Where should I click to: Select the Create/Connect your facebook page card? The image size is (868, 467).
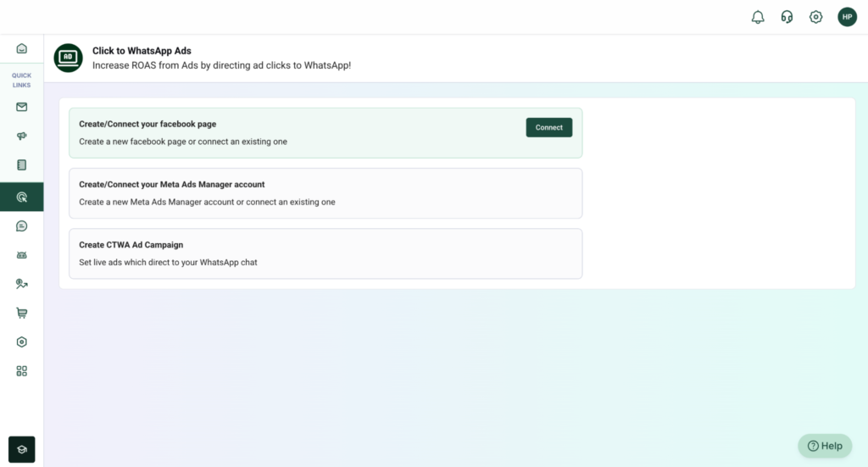point(325,133)
